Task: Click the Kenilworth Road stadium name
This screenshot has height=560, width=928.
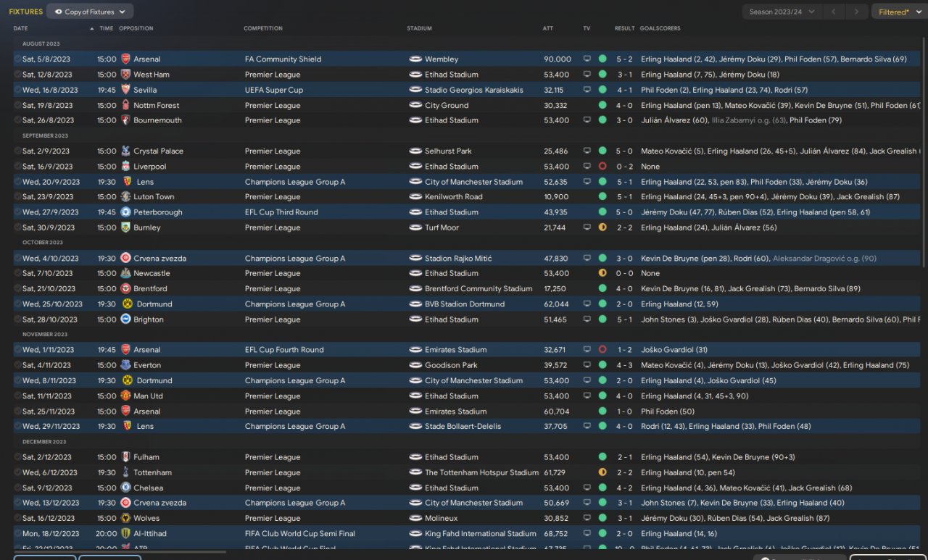Action: tap(454, 197)
